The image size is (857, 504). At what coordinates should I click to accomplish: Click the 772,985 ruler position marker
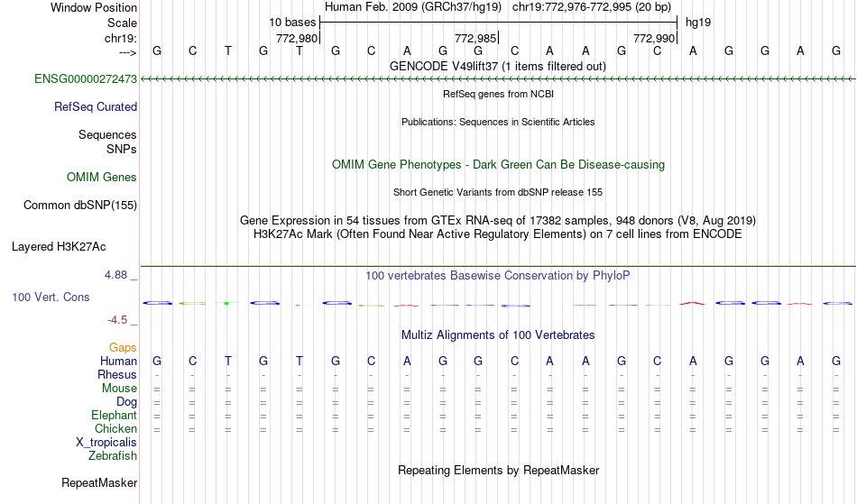pos(475,38)
